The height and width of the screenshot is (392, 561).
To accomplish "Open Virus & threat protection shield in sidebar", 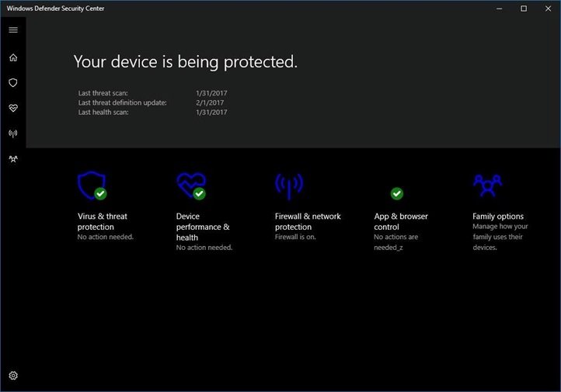I will point(13,83).
